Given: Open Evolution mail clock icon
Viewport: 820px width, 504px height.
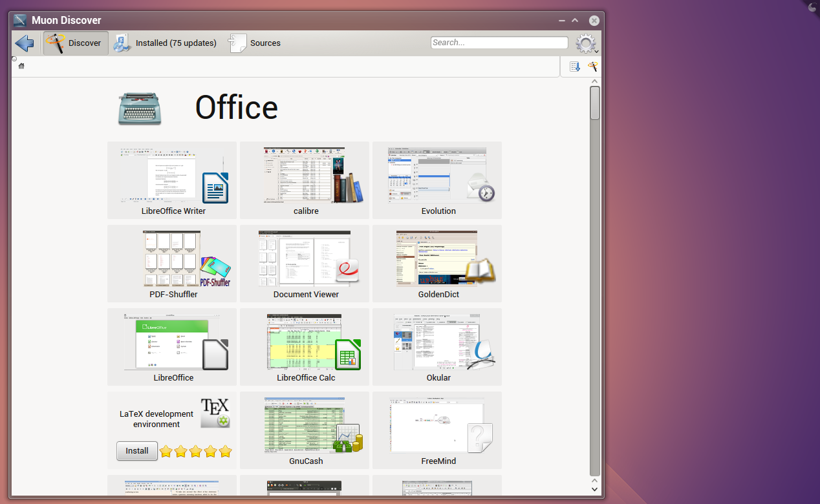Looking at the screenshot, I should (x=481, y=187).
